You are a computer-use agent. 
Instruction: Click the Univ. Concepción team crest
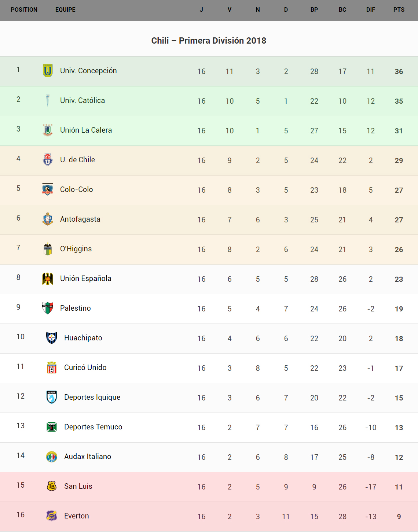[x=48, y=71]
